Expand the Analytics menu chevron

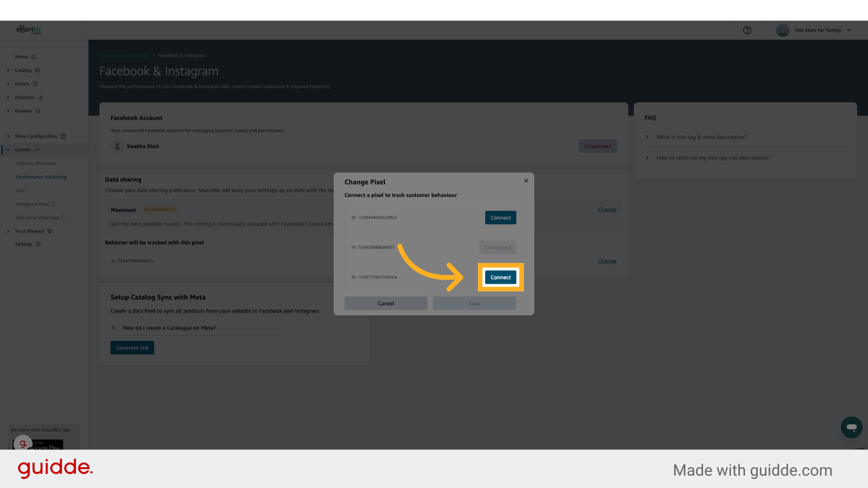8,98
